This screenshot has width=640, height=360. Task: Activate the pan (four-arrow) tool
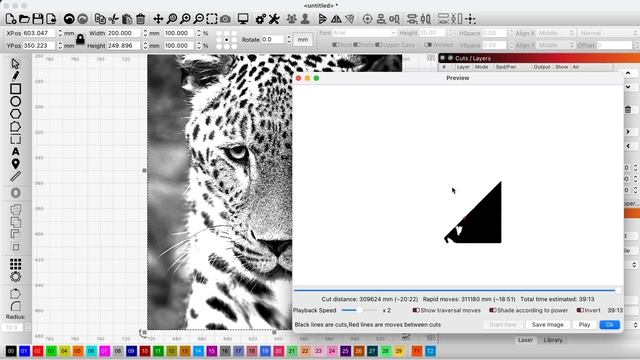pos(158,19)
